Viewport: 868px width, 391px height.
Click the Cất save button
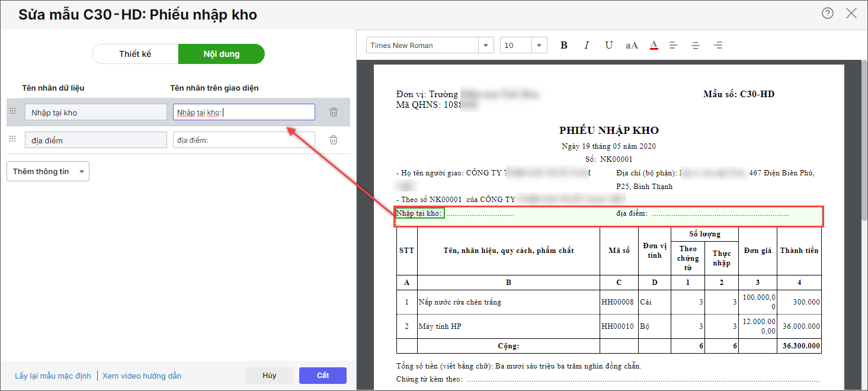tap(323, 376)
